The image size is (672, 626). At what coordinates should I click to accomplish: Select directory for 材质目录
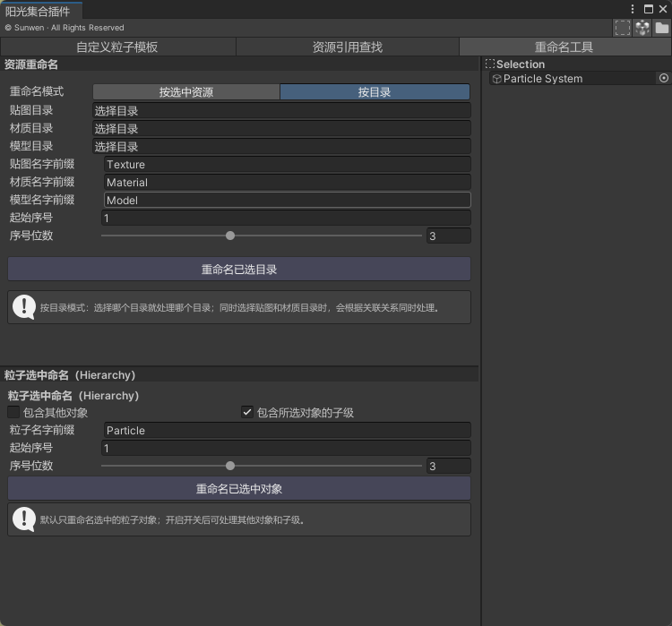(x=281, y=129)
